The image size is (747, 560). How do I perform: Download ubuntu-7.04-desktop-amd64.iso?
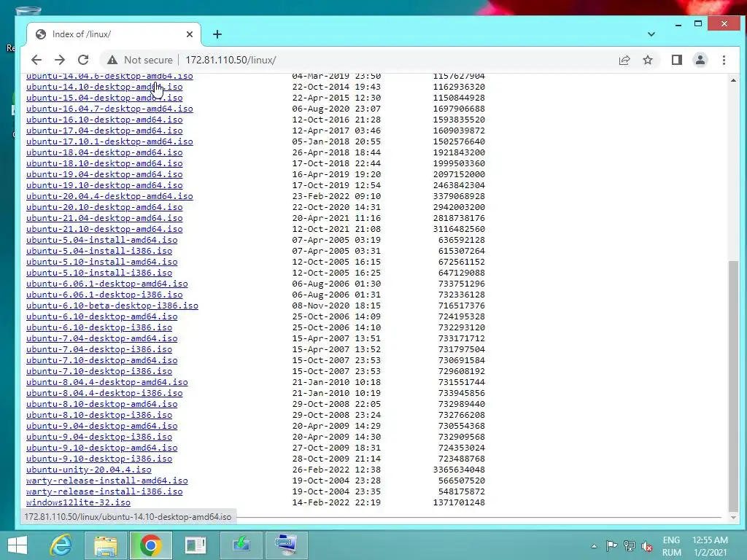tap(102, 338)
